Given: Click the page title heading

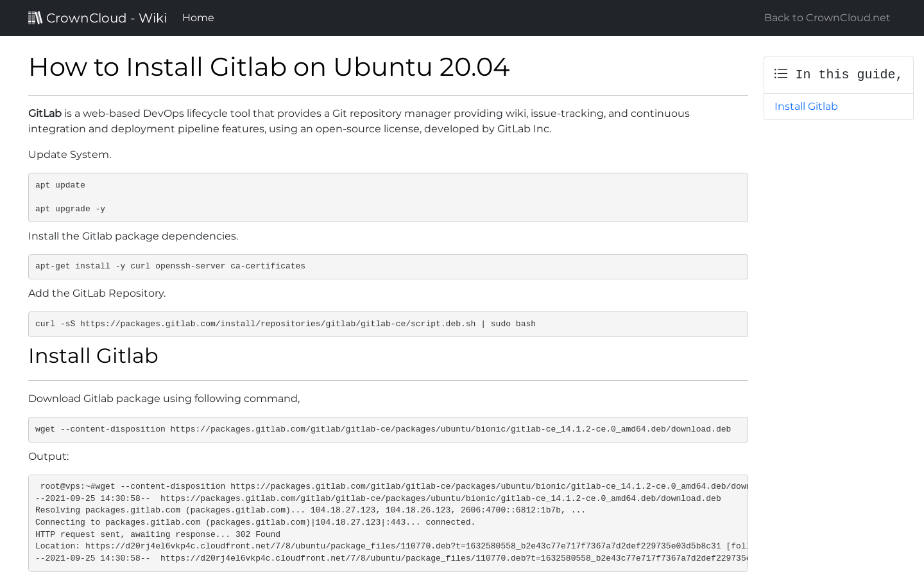Looking at the screenshot, I should pos(269,67).
